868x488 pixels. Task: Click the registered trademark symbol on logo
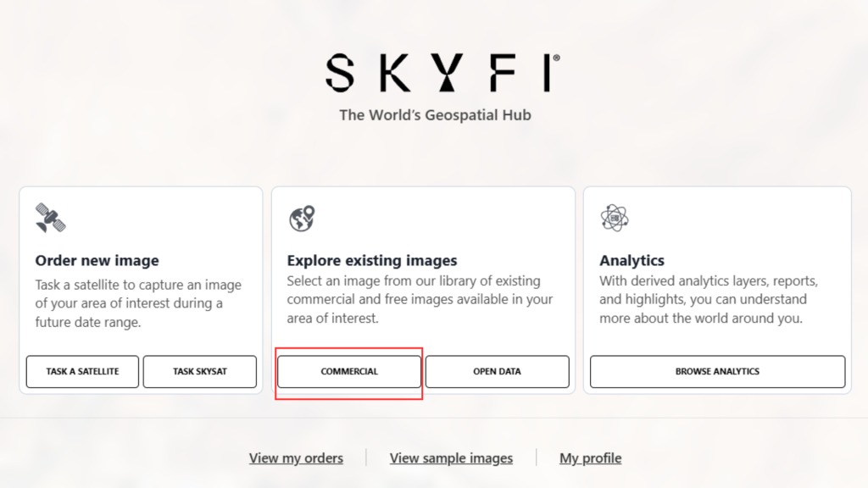(556, 58)
